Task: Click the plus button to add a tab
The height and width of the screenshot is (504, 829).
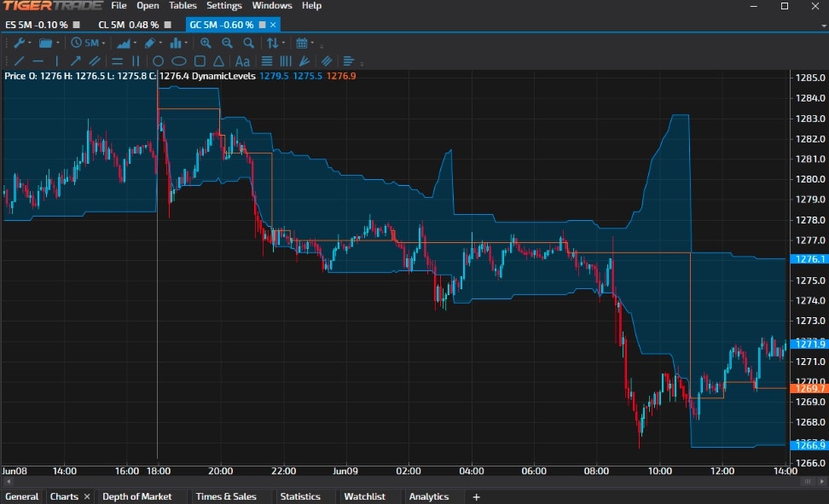Action: point(475,496)
